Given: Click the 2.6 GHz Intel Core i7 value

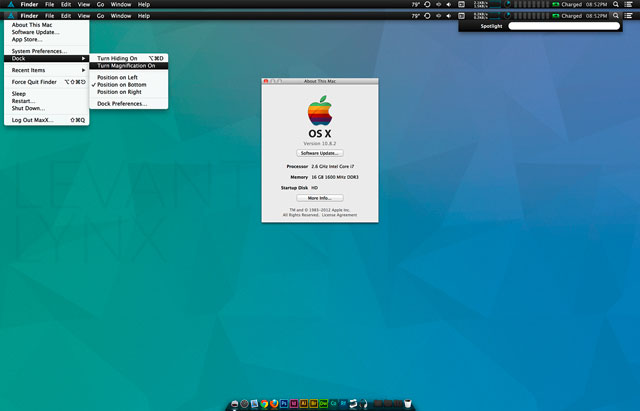Looking at the screenshot, I should 333,167.
